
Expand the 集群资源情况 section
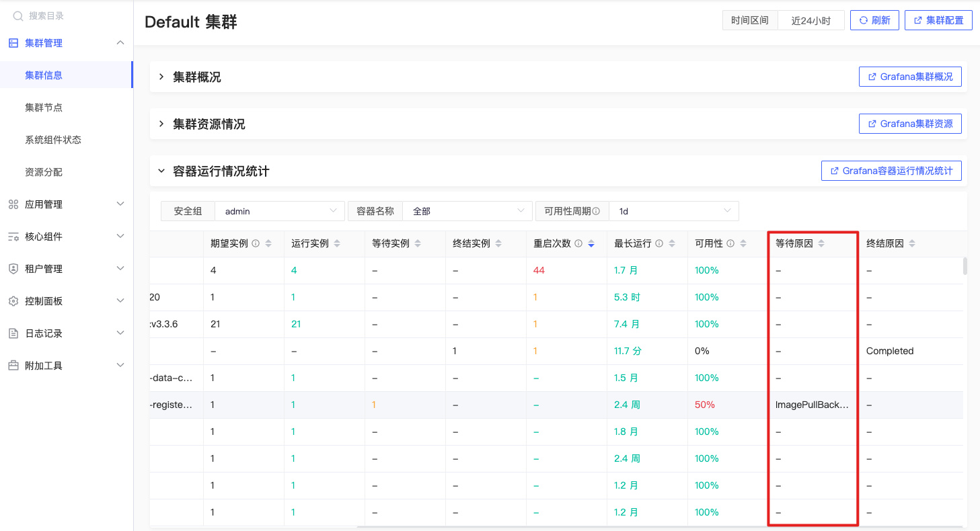click(x=161, y=124)
